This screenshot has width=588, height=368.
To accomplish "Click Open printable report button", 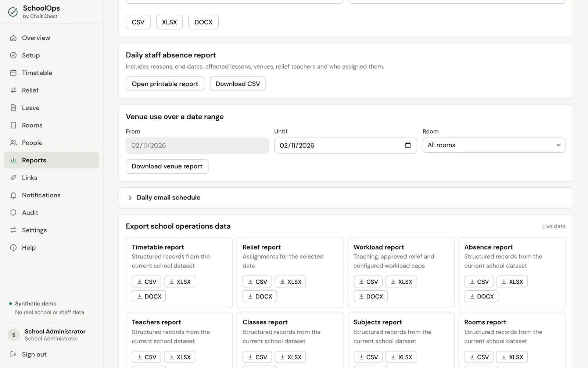I will [165, 84].
